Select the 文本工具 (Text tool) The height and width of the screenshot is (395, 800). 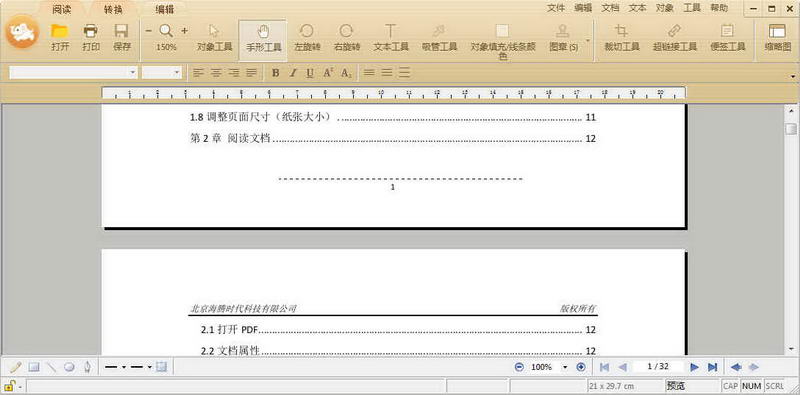coord(391,37)
